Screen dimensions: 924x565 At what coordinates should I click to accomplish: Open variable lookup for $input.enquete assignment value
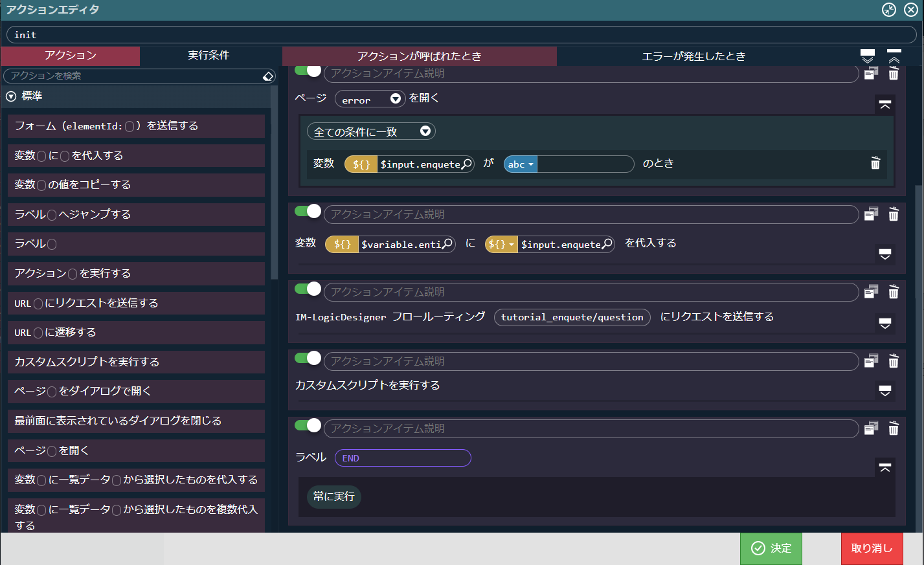coord(607,244)
